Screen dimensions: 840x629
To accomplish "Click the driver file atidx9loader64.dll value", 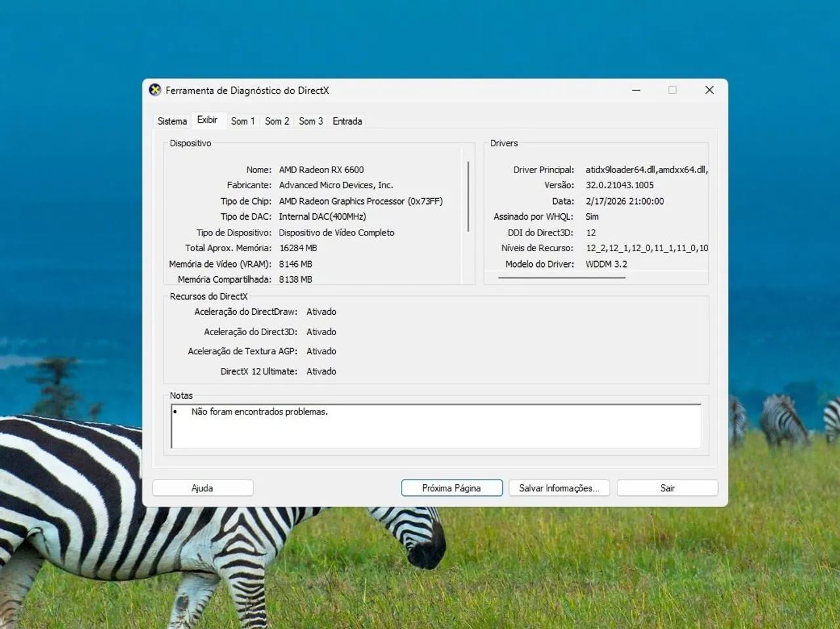I will click(x=647, y=170).
